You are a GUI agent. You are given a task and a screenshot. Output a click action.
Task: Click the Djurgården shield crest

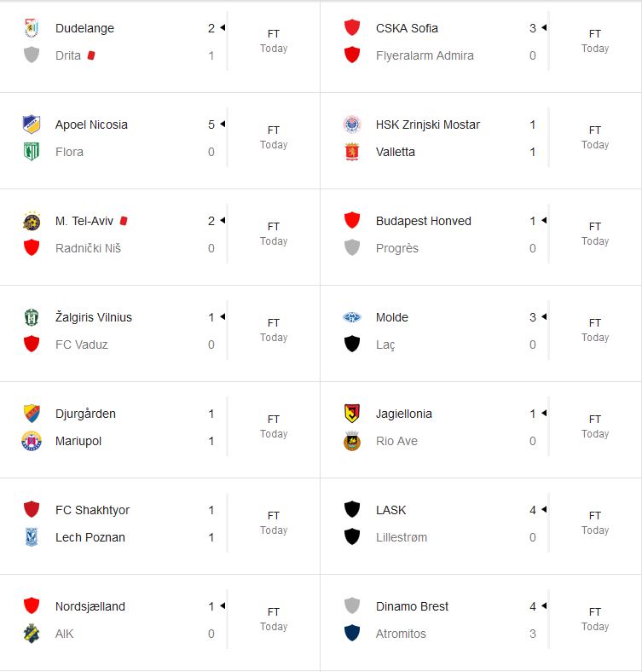[x=32, y=414]
